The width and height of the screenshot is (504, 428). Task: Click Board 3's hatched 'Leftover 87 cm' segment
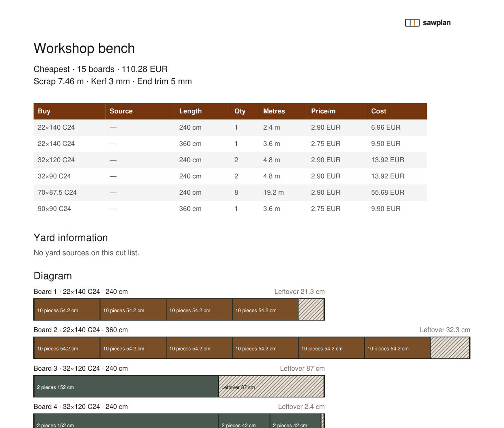pos(271,386)
